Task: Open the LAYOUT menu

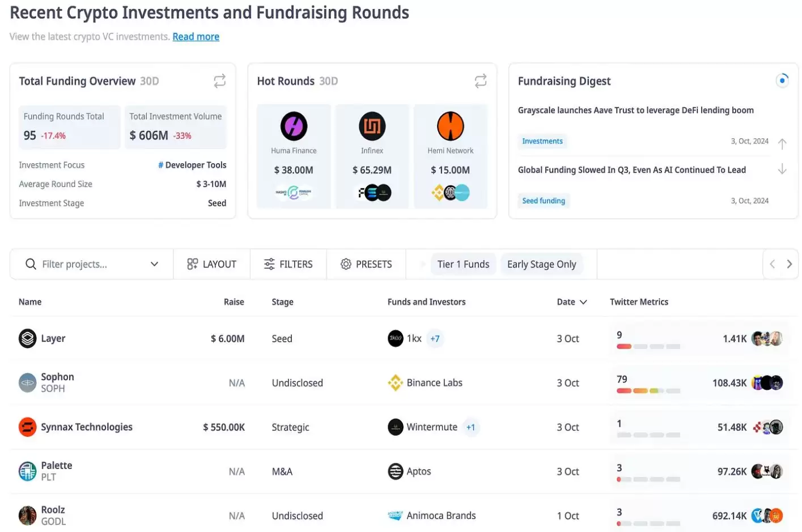Action: coord(211,264)
